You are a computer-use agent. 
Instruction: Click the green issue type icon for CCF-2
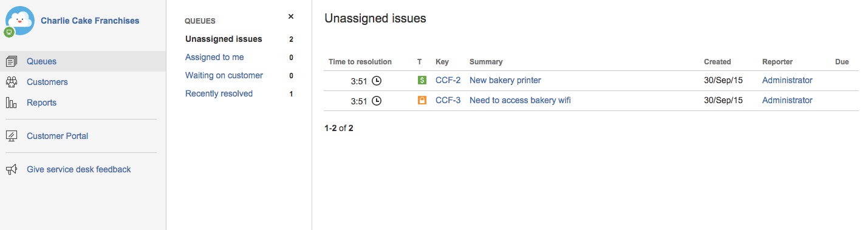[x=422, y=80]
